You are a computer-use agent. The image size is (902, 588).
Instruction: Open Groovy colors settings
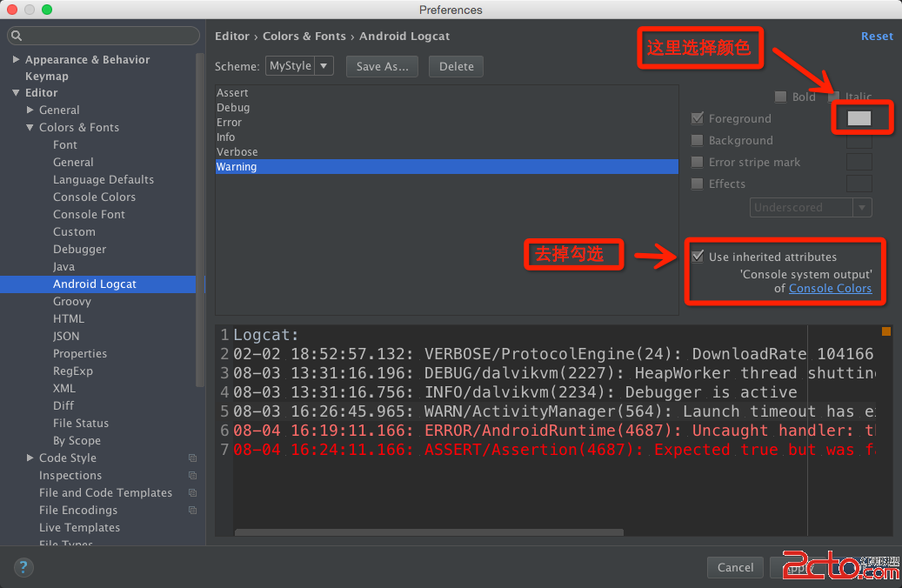coord(72,302)
